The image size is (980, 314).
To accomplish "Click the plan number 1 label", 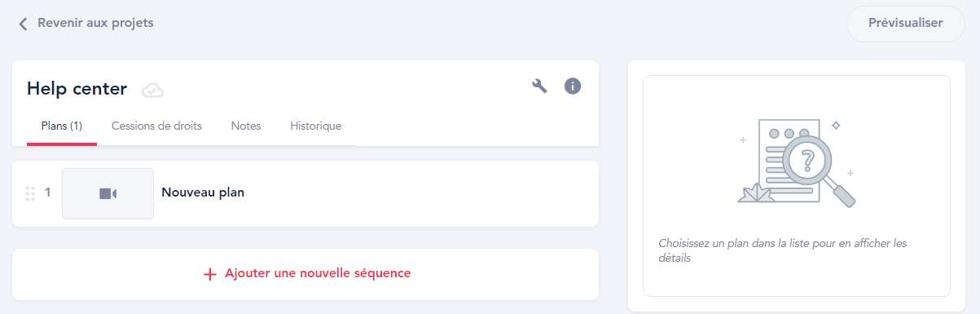I will [x=48, y=193].
